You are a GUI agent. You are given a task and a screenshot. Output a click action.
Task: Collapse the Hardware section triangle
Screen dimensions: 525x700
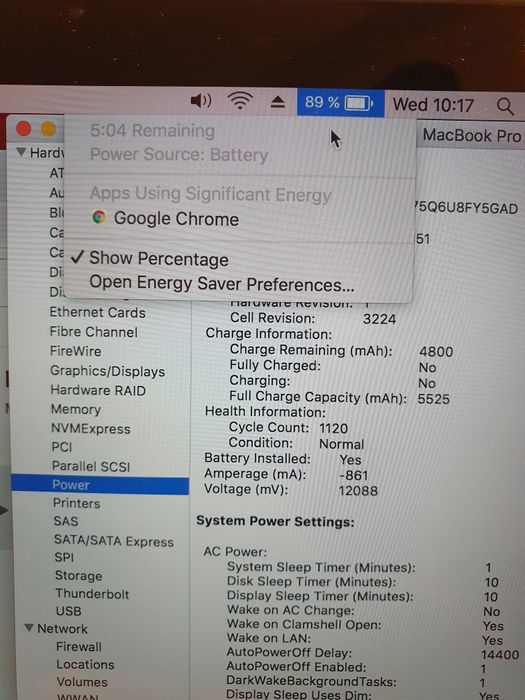pyautogui.click(x=21, y=152)
